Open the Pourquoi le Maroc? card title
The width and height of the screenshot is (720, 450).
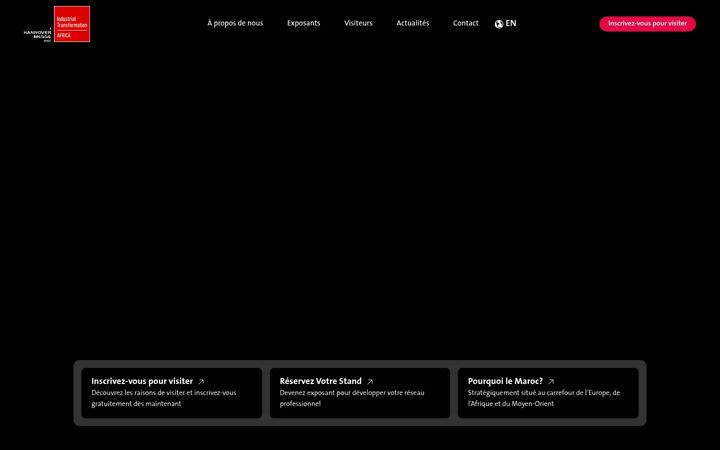505,381
